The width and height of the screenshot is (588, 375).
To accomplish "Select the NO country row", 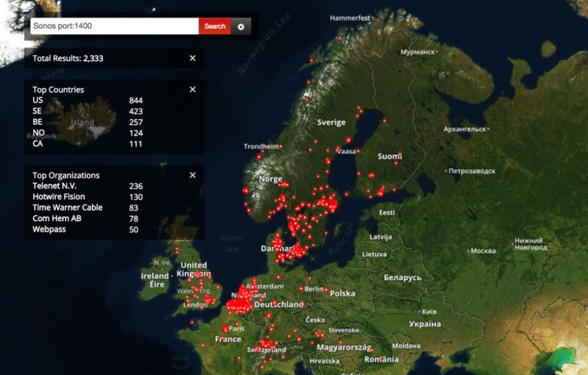I will tap(88, 133).
